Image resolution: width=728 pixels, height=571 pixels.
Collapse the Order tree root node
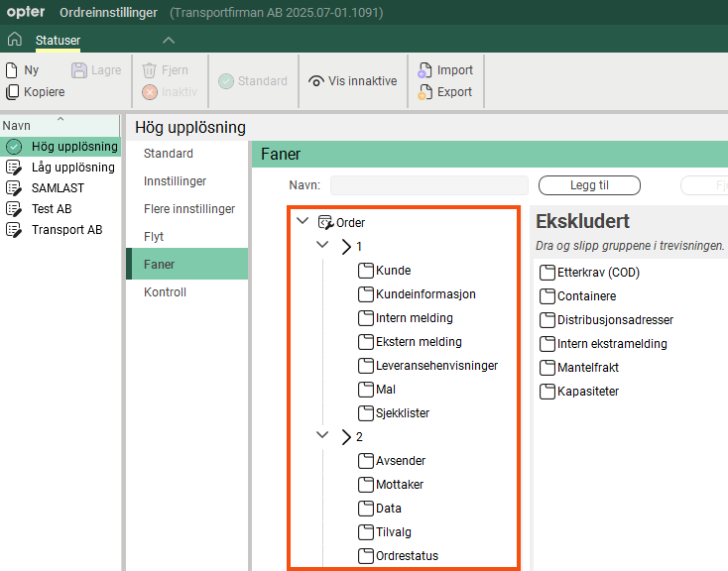tap(303, 223)
